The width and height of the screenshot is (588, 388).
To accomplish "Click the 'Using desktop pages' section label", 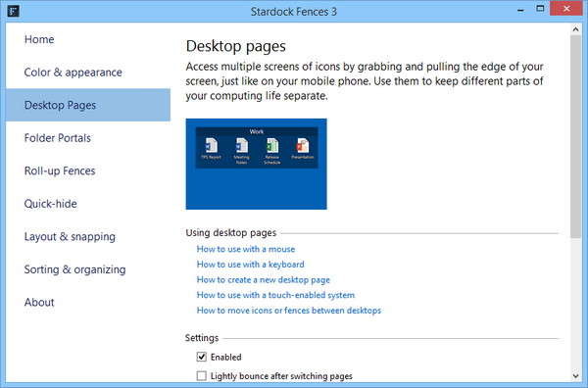I will tap(231, 233).
